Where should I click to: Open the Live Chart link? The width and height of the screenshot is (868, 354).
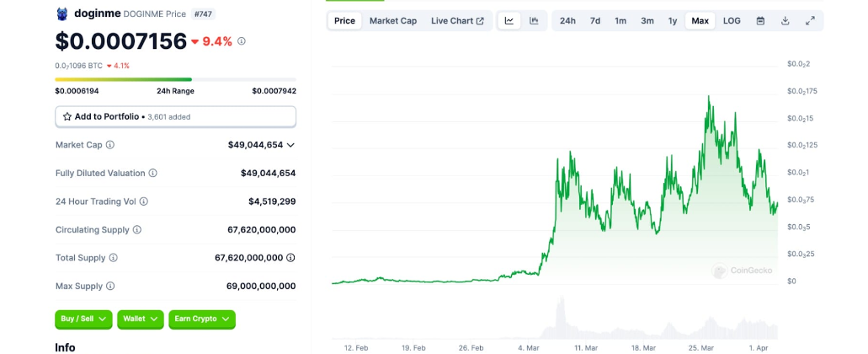[457, 21]
